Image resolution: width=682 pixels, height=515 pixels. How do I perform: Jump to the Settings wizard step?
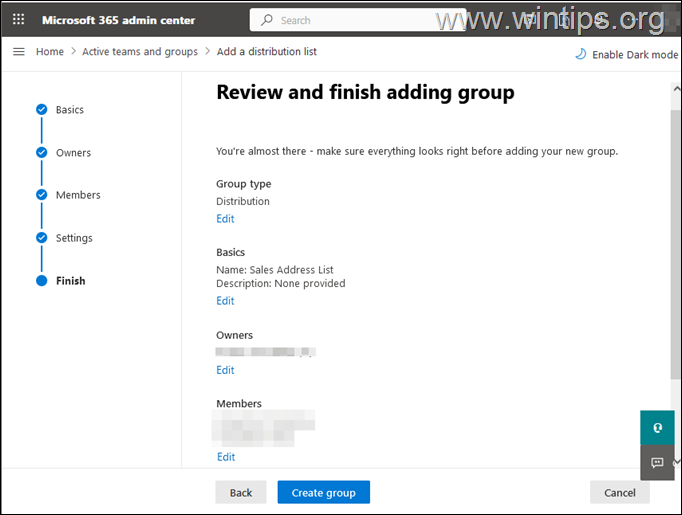pos(74,238)
